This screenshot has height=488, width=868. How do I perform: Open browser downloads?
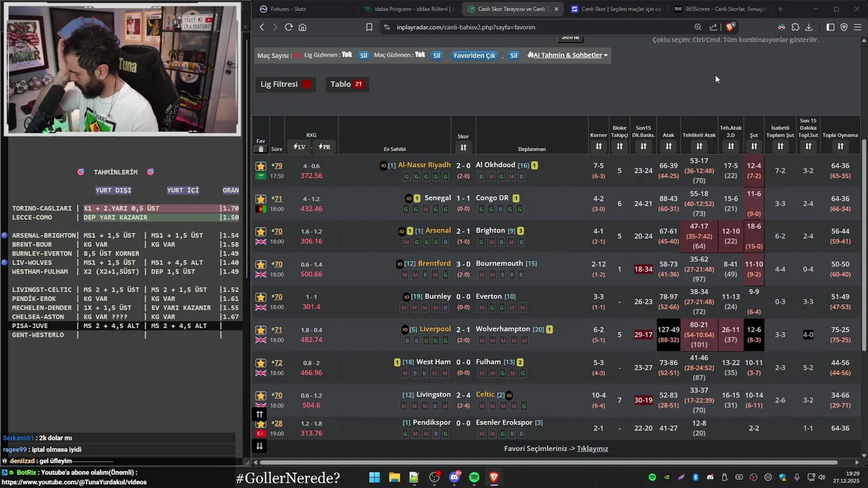pos(808,27)
